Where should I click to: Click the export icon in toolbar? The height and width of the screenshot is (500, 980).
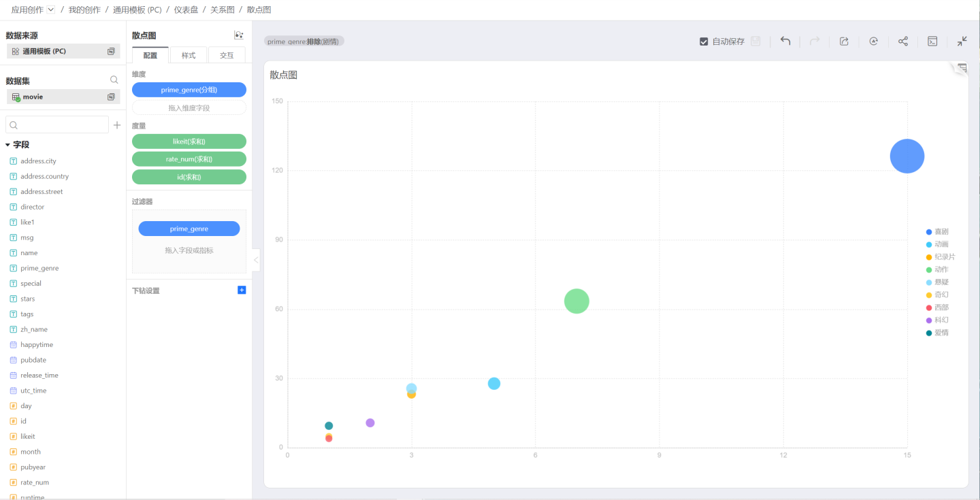[844, 41]
